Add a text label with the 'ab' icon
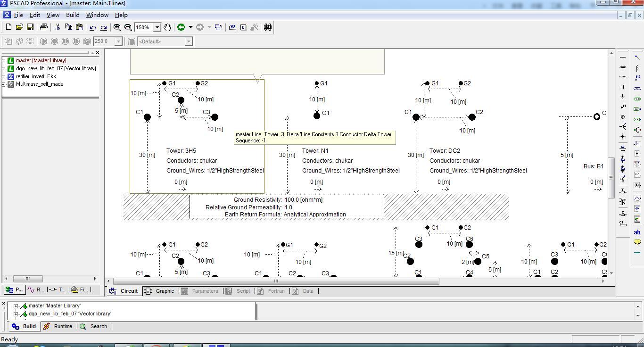644x347 pixels. click(637, 232)
